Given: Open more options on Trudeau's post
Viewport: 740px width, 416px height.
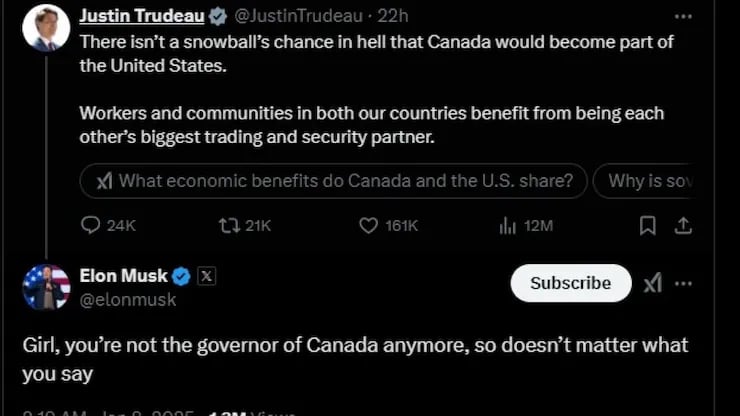Looking at the screenshot, I should (x=683, y=17).
